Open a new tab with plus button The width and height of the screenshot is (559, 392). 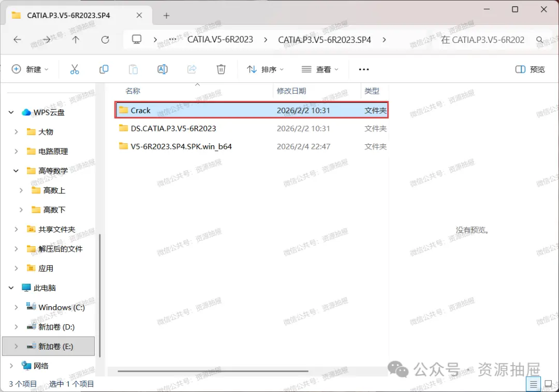166,16
